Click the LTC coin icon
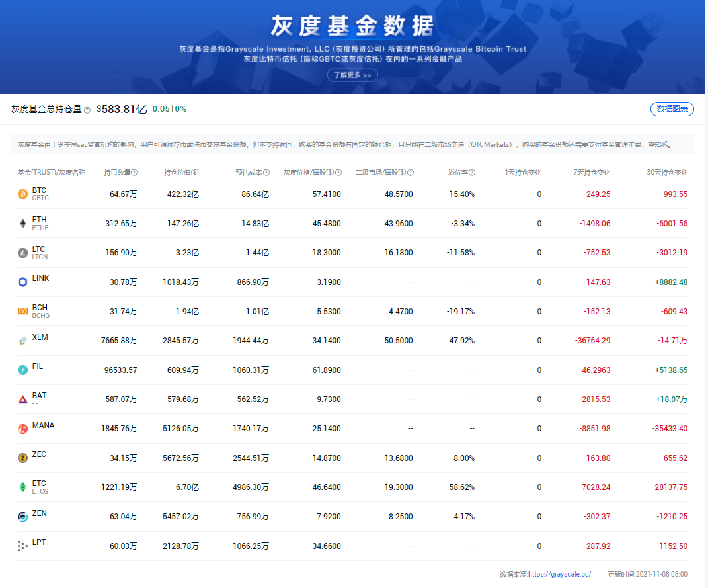Screen dimensions: 708x588 22,253
